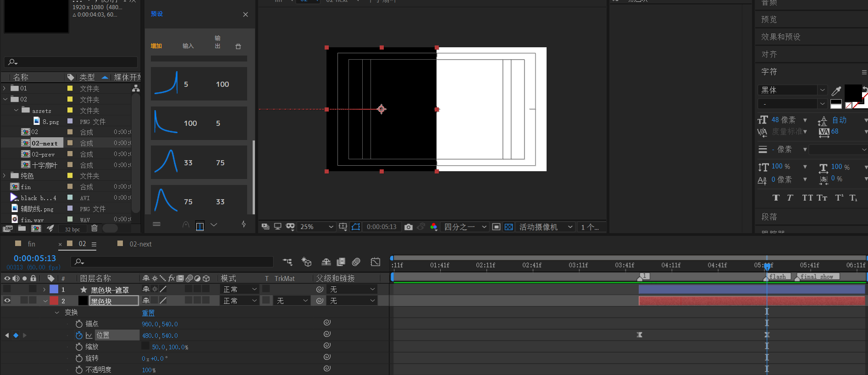Take a snapshot with the camera icon
Screen dimensions: 868x375
[408, 227]
